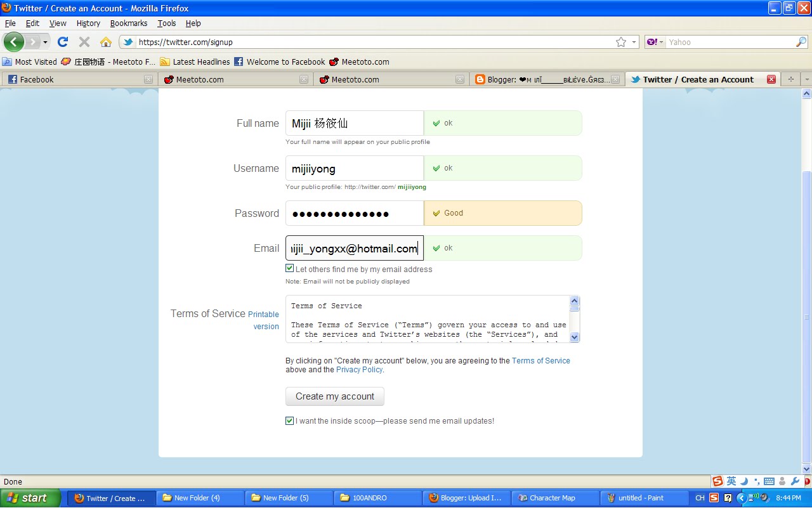Open the Tools menu

point(167,23)
